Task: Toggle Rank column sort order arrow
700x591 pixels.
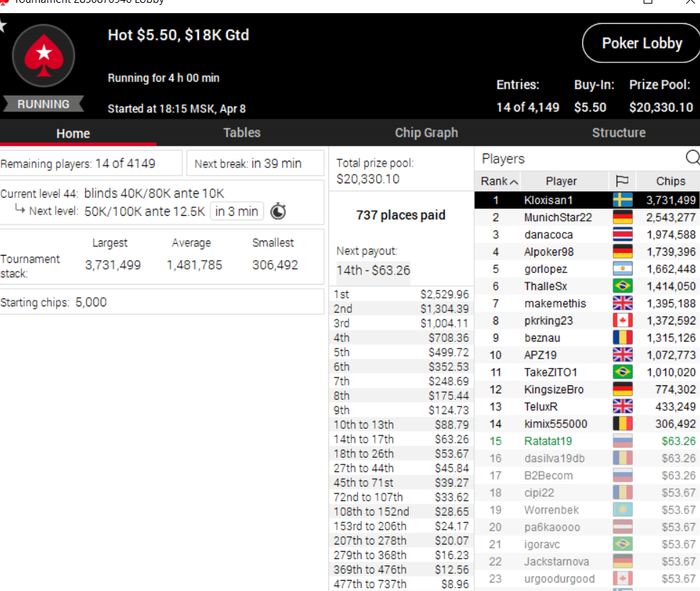Action: pos(514,182)
